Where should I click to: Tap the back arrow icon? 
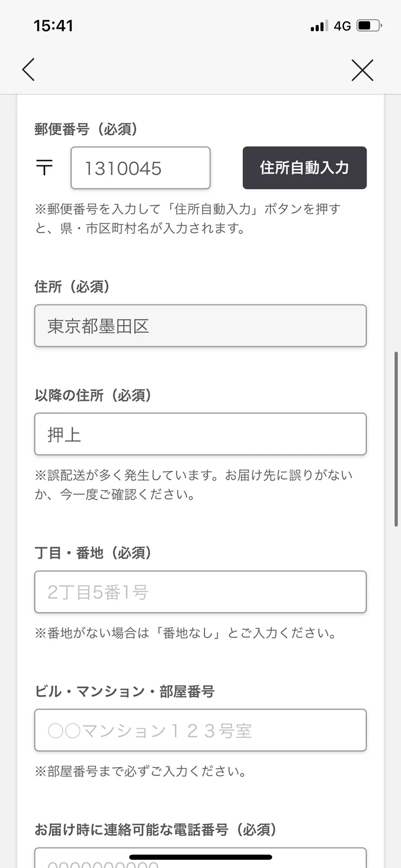coord(29,69)
